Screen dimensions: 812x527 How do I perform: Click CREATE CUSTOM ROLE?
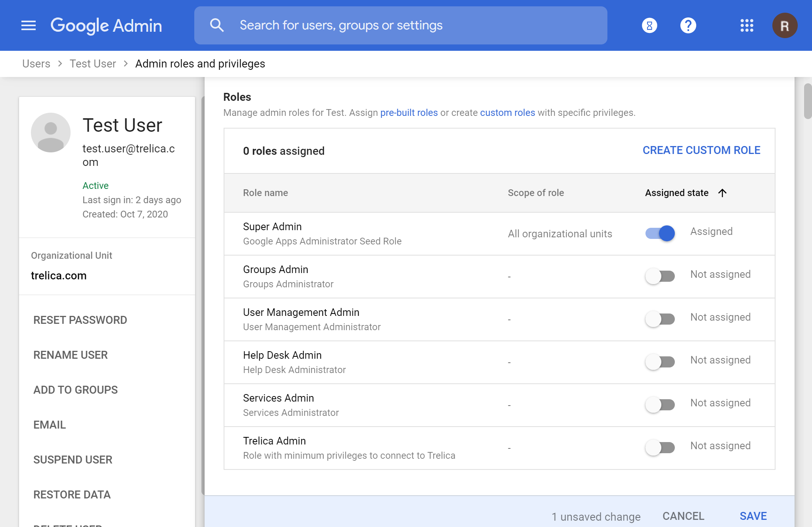point(701,150)
